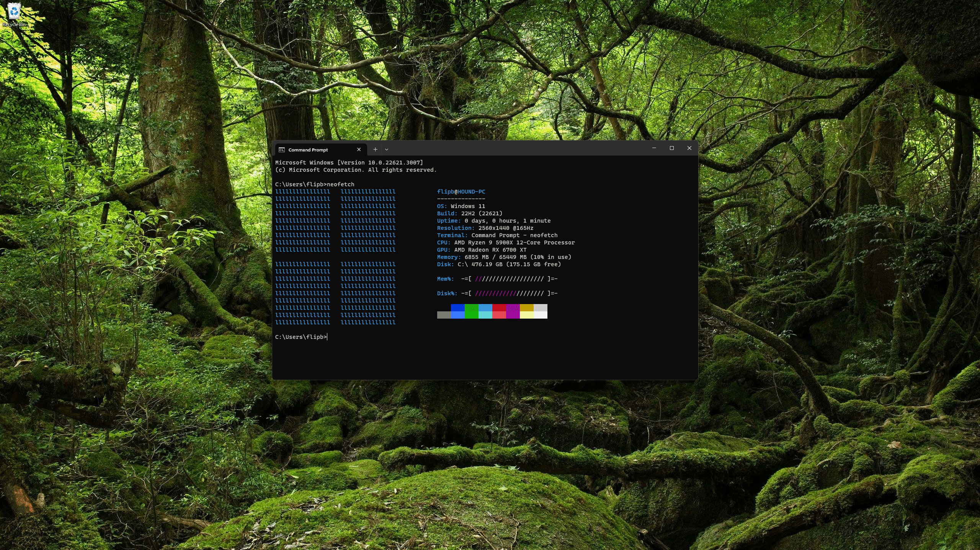
Task: Click the empty prompt 'C:\Users\flipb>' at bottom
Action: coord(301,337)
